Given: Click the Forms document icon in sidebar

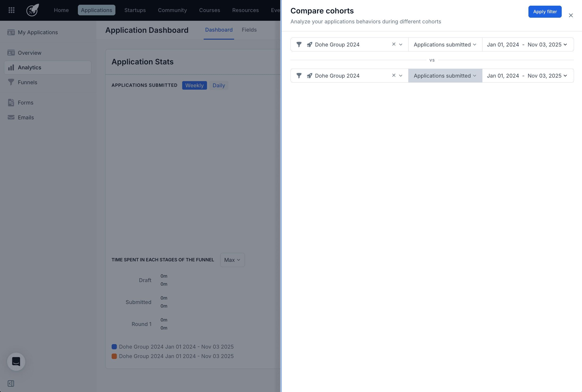Looking at the screenshot, I should tap(11, 103).
